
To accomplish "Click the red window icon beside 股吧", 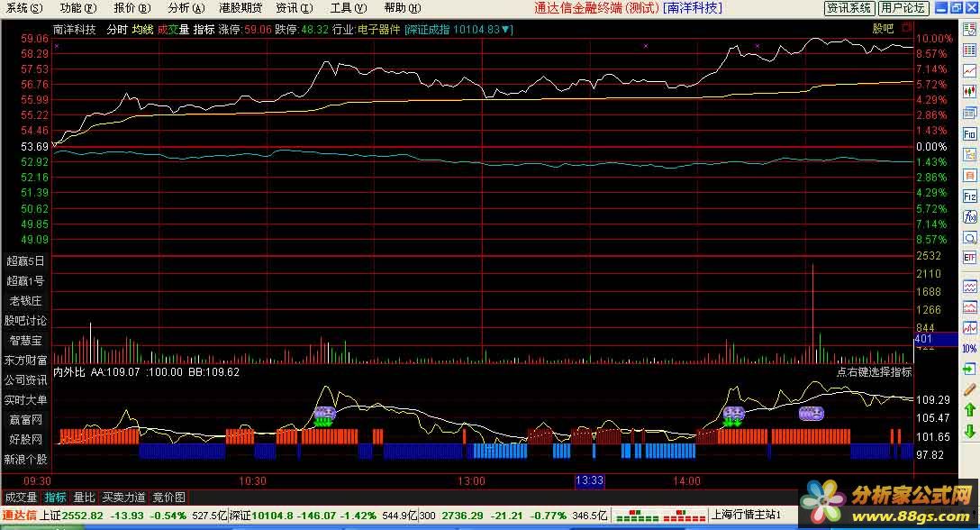I will click(x=907, y=28).
